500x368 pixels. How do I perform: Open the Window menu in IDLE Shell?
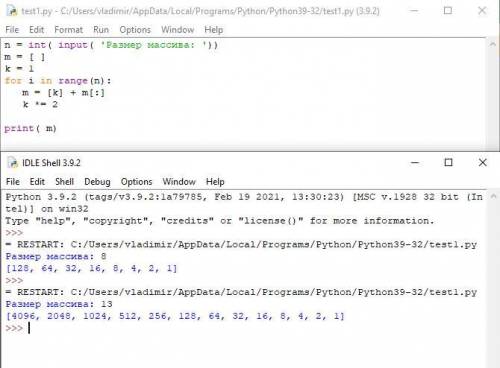[x=179, y=182]
